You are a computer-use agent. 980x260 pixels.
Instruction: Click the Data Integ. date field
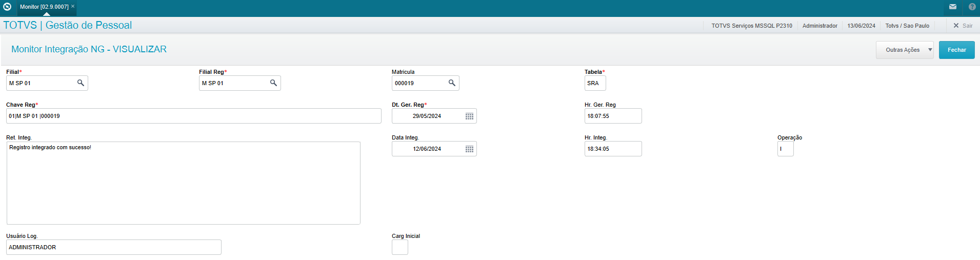click(x=434, y=149)
